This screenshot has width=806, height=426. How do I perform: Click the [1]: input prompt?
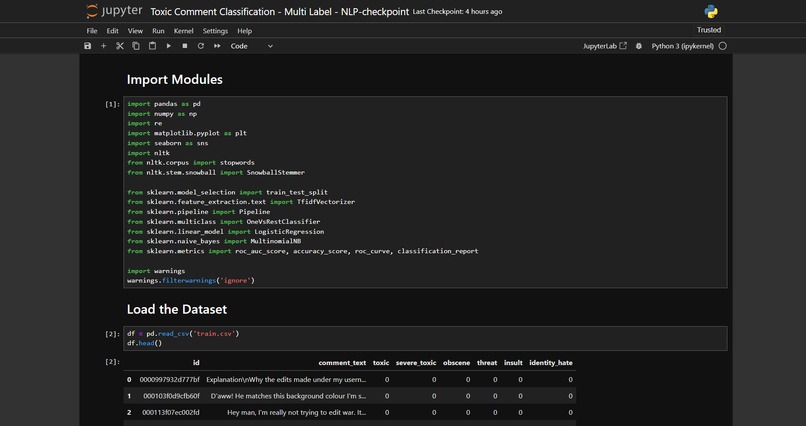(x=113, y=104)
